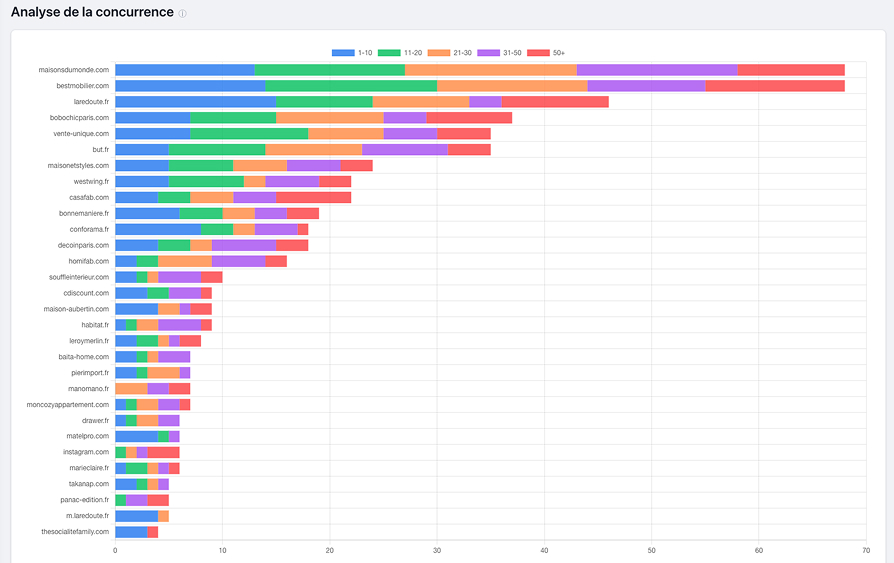Click the red 50+ segment of laredoute.fr bar
Screen dimensions: 894x563
555,102
